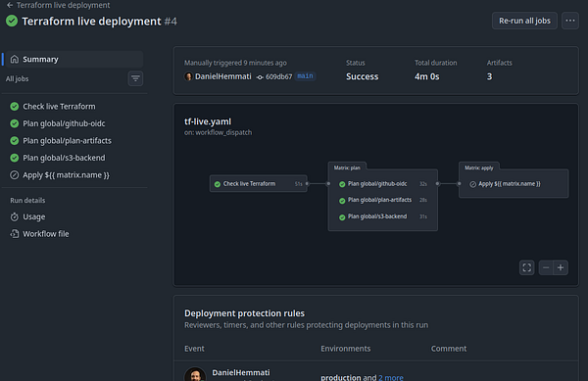
Task: Open the Workflow file page
Action: click(x=46, y=234)
